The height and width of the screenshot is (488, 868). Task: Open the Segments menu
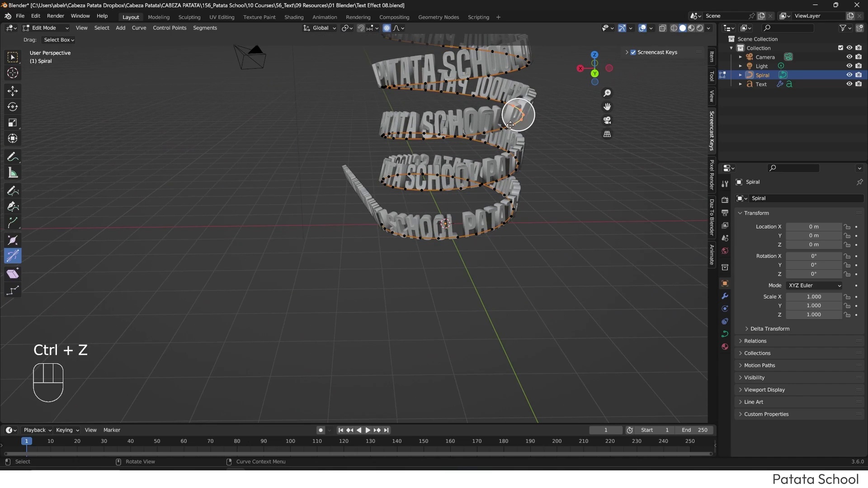coord(205,28)
